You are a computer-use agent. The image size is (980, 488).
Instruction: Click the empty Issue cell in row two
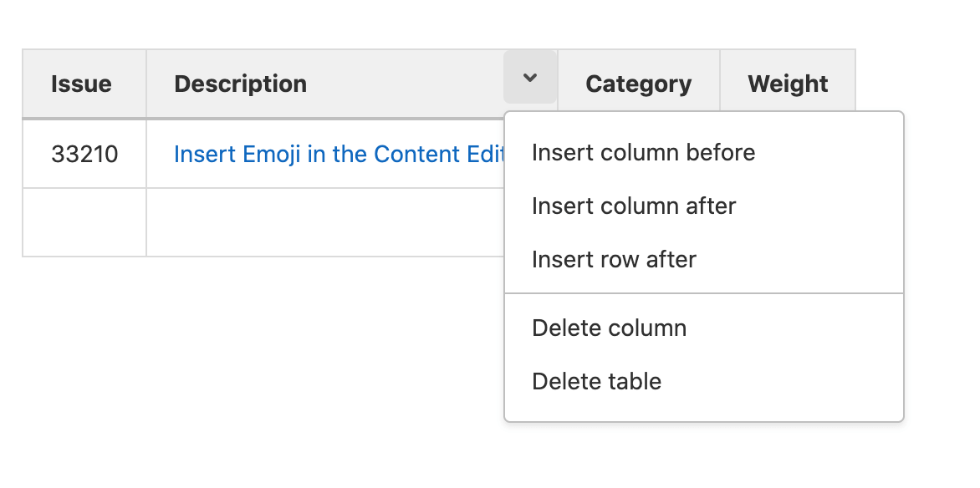[x=84, y=221]
